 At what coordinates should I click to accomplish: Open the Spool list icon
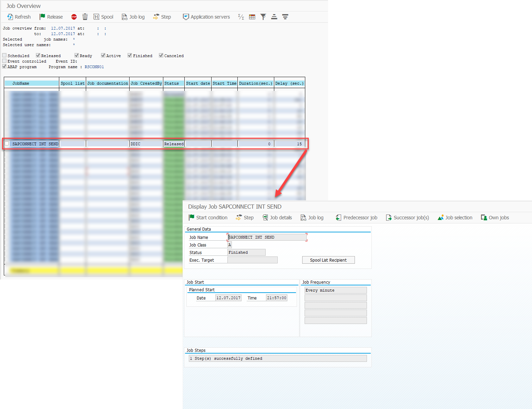(96, 17)
